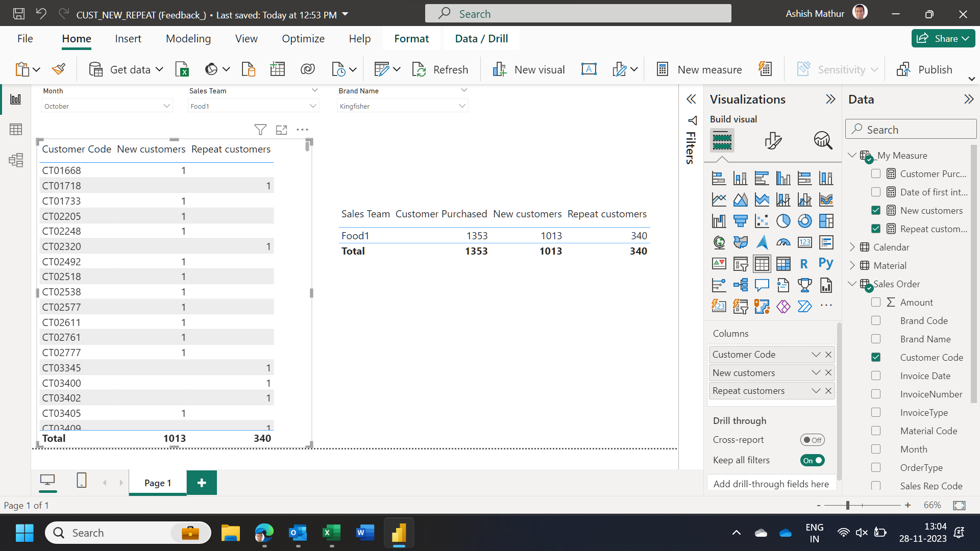
Task: Select the Q&A visual icon
Action: click(762, 285)
